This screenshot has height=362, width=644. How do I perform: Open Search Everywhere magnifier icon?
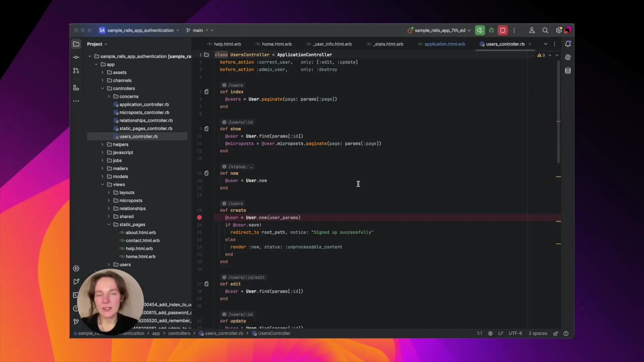545,30
